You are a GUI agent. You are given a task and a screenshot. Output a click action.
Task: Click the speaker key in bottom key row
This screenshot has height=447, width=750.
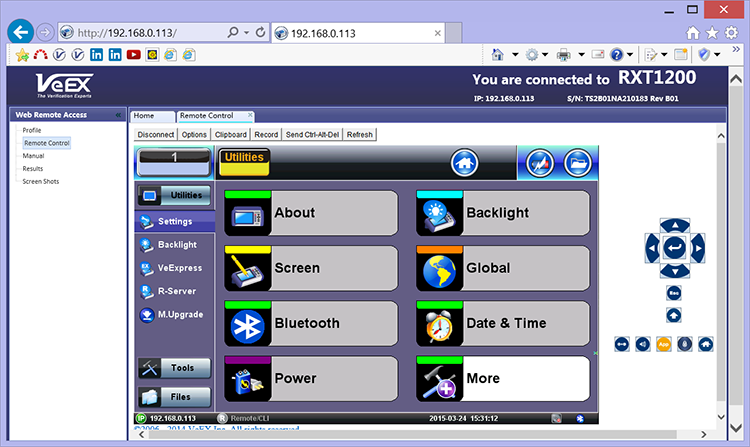coord(643,344)
